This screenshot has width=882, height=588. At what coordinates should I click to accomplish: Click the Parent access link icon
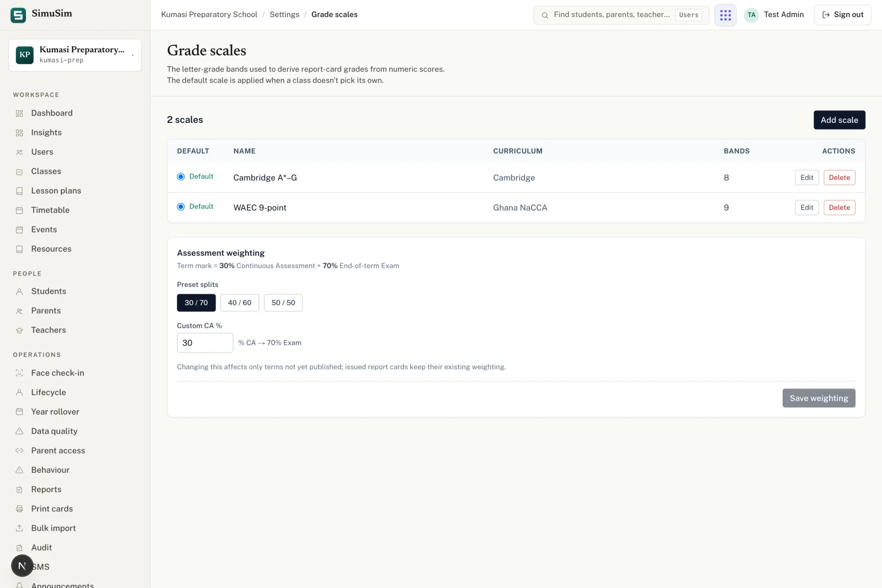click(19, 451)
